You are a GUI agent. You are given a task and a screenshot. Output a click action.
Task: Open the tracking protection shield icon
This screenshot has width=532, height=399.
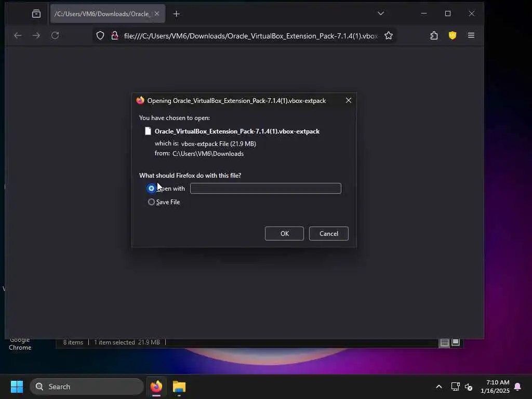click(100, 36)
